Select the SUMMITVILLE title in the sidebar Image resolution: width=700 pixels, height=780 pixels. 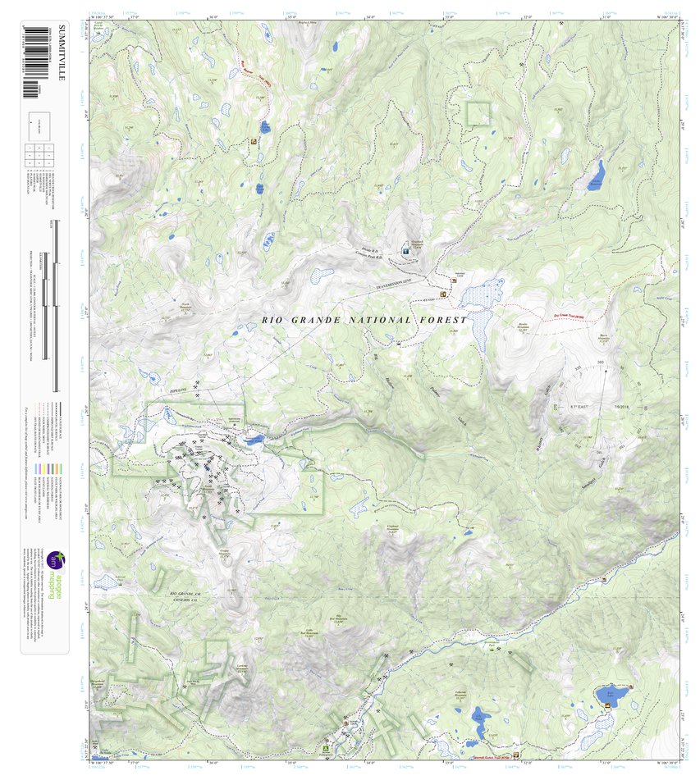[60, 52]
